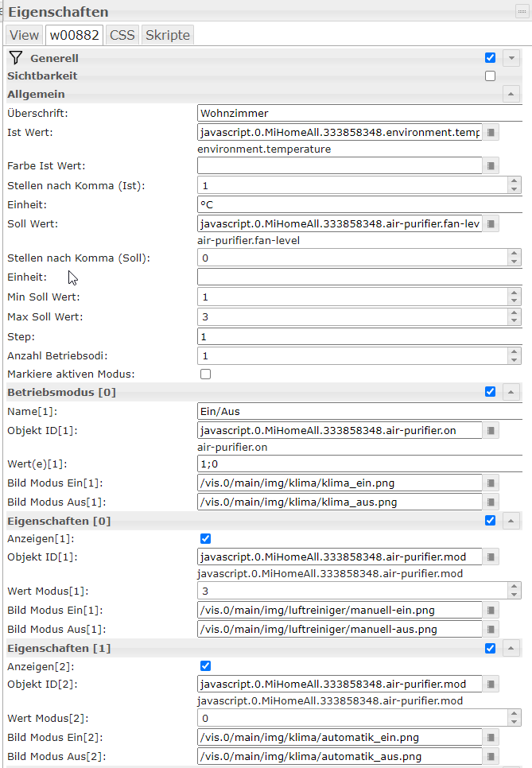Click the manuell-ein.png path field

pyautogui.click(x=340, y=611)
